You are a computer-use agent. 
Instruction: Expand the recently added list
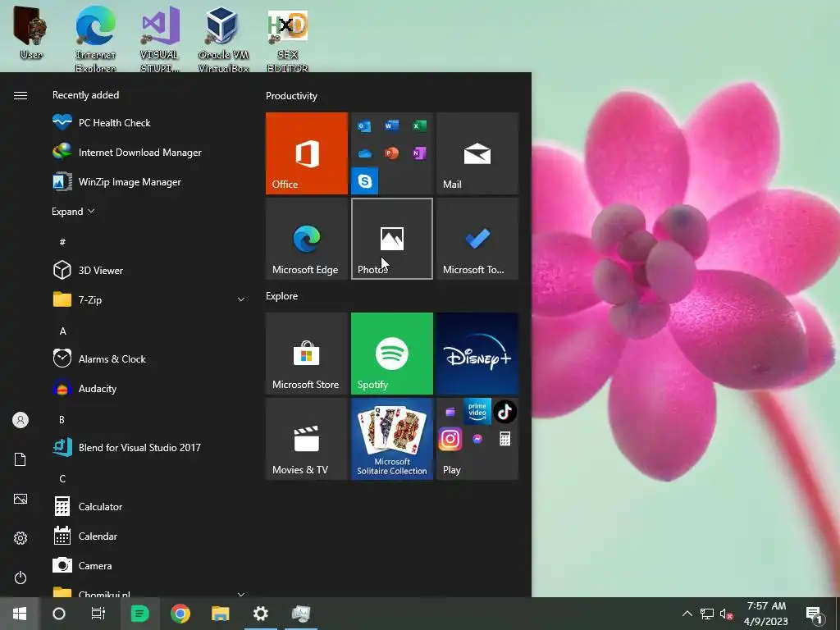pyautogui.click(x=73, y=212)
